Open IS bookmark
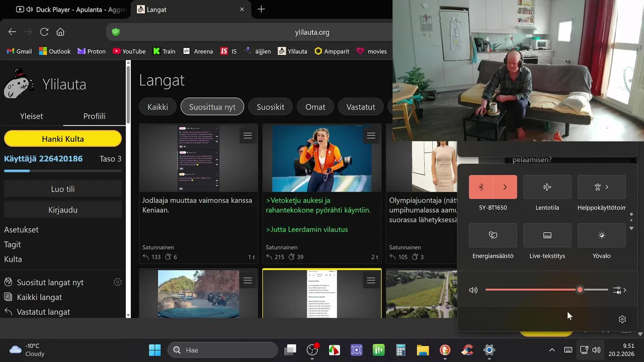 [x=228, y=51]
